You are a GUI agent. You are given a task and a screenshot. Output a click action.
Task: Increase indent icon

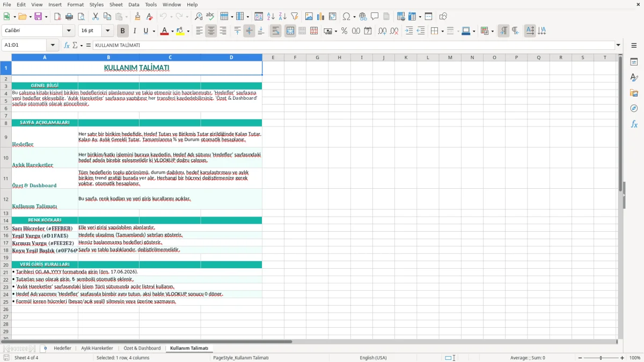pos(409,31)
